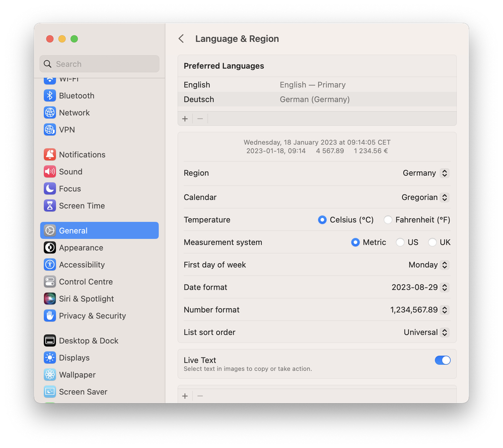Screen dimensions: 503x448
Task: Select UK measurement system
Action: click(x=432, y=242)
